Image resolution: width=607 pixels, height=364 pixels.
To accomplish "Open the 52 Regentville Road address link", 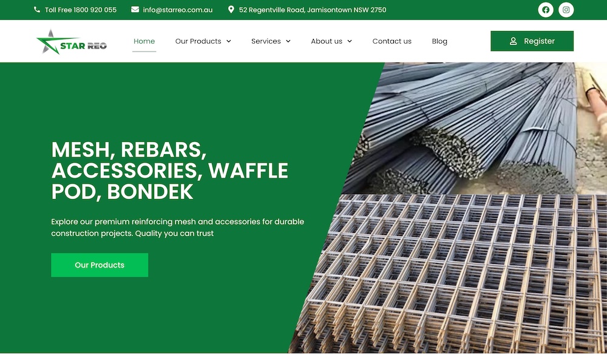I will [x=313, y=10].
